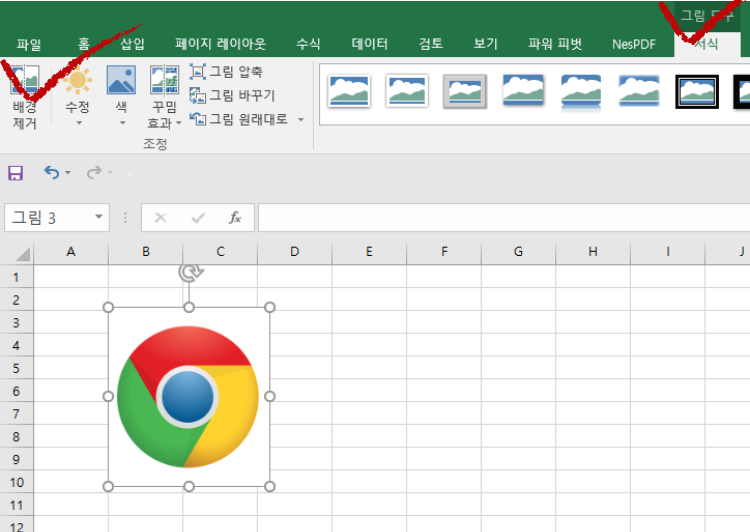The width and height of the screenshot is (750, 532).
Task: Apply the double black frame picture style
Action: [x=697, y=91]
